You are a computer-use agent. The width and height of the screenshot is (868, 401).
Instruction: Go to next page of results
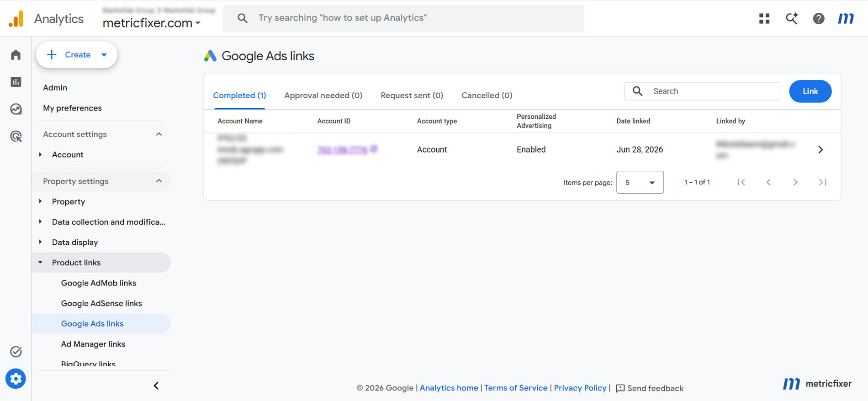pos(795,182)
